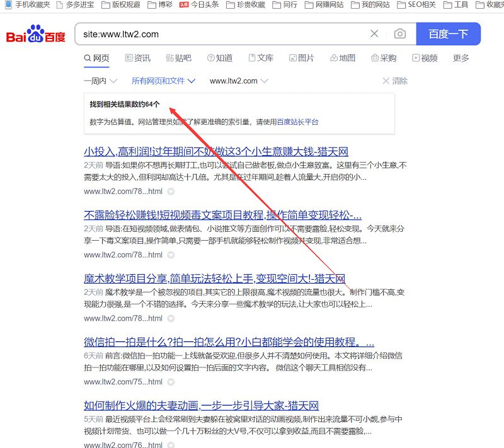Image resolution: width=504 pixels, height=448 pixels.
Task: Expand the 所有网页和文件 filter dropdown
Action: 163,81
